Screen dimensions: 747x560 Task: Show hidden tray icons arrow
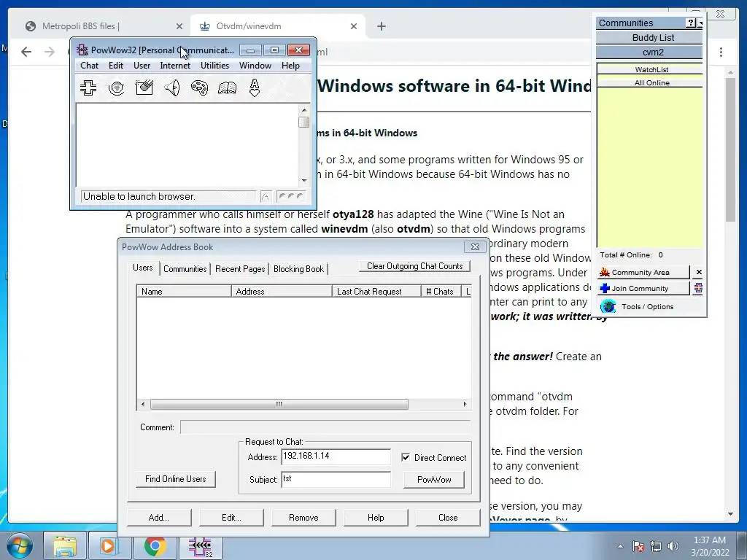[620, 546]
